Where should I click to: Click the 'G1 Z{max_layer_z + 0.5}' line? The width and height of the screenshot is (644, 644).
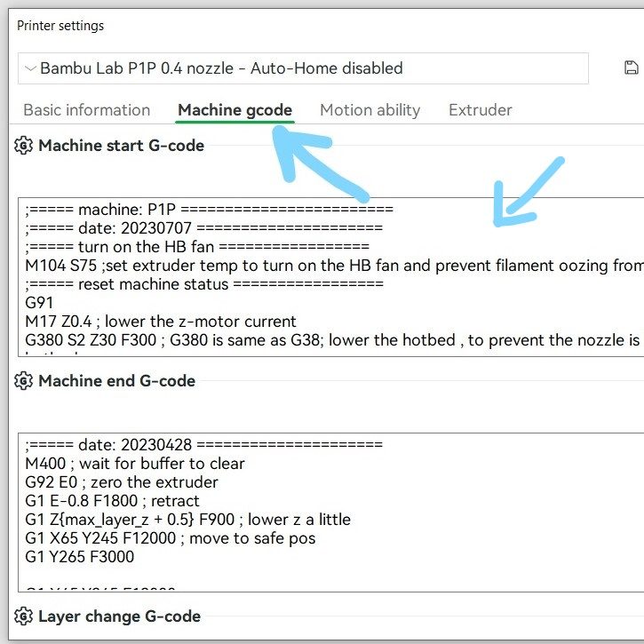click(187, 520)
